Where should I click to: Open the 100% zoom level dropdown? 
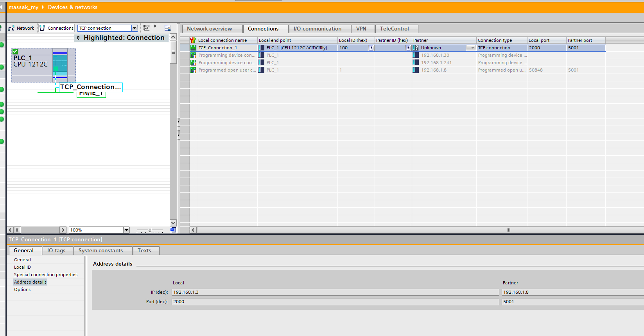coord(126,230)
